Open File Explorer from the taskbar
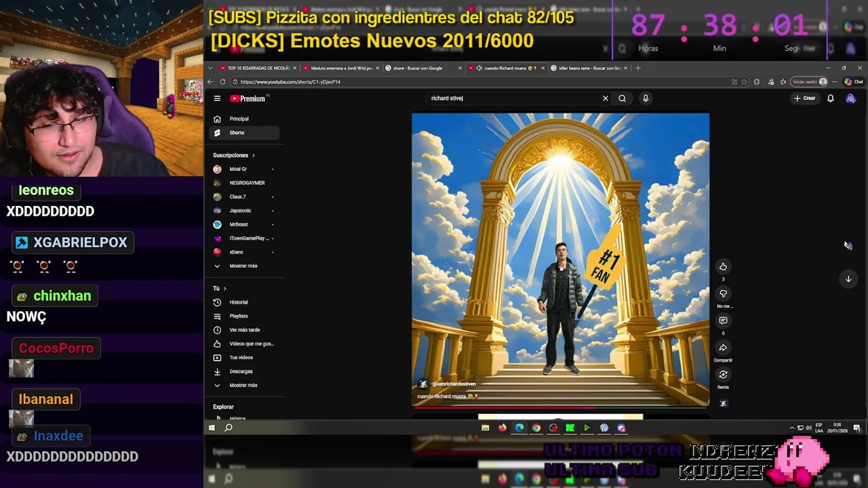Screen dimensions: 868x488 pos(486,428)
